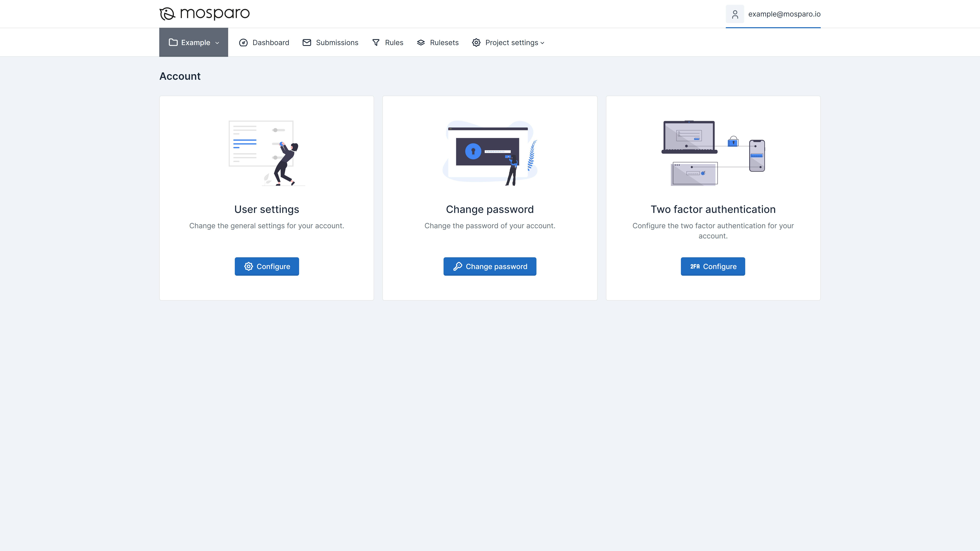Click the User settings Configure button
980x551 pixels.
(x=267, y=266)
